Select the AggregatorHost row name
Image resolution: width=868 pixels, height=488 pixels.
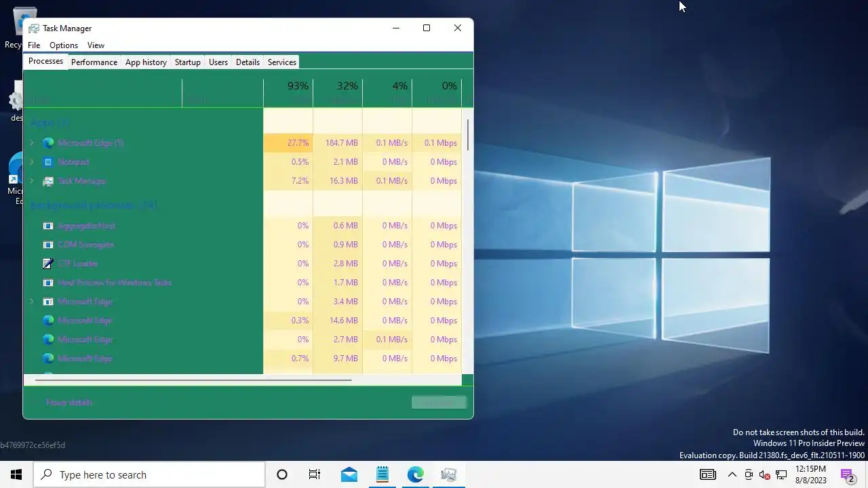pos(86,226)
